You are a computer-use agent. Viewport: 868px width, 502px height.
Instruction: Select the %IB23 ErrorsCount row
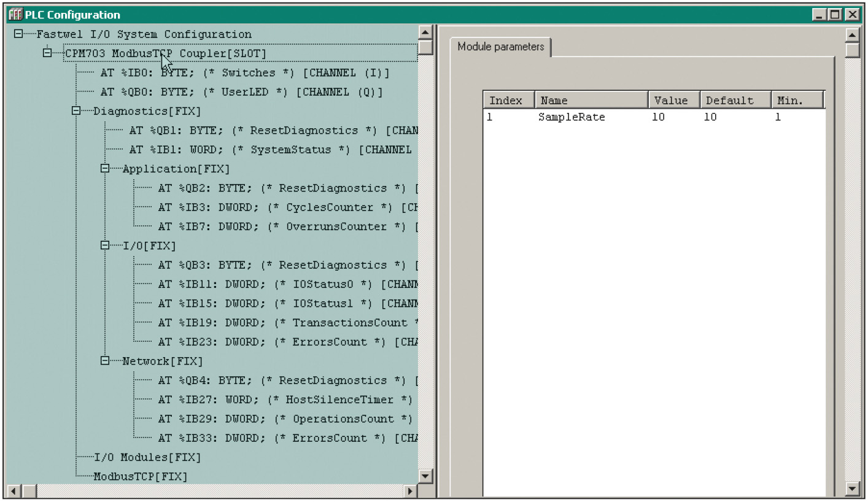tap(287, 342)
